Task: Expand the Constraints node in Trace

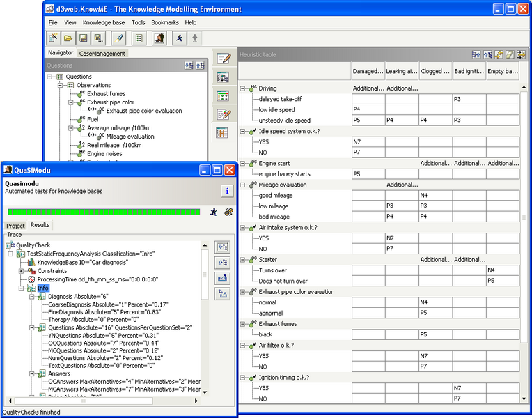Action: tap(22, 271)
